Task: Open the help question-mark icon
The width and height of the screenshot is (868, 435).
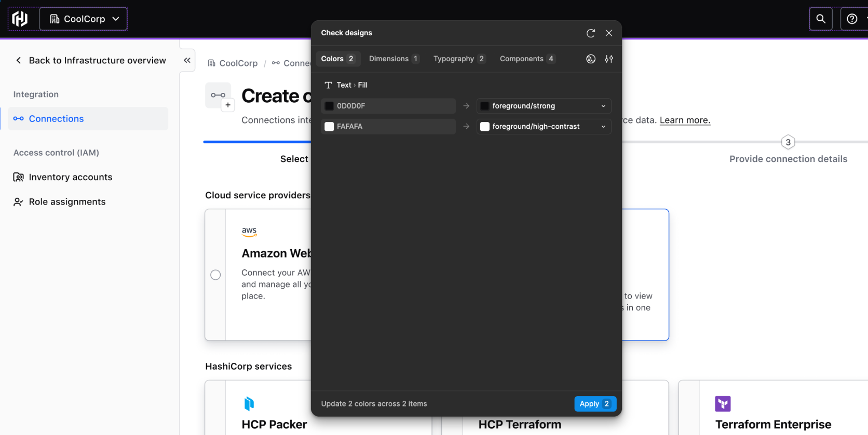Action: (x=852, y=19)
